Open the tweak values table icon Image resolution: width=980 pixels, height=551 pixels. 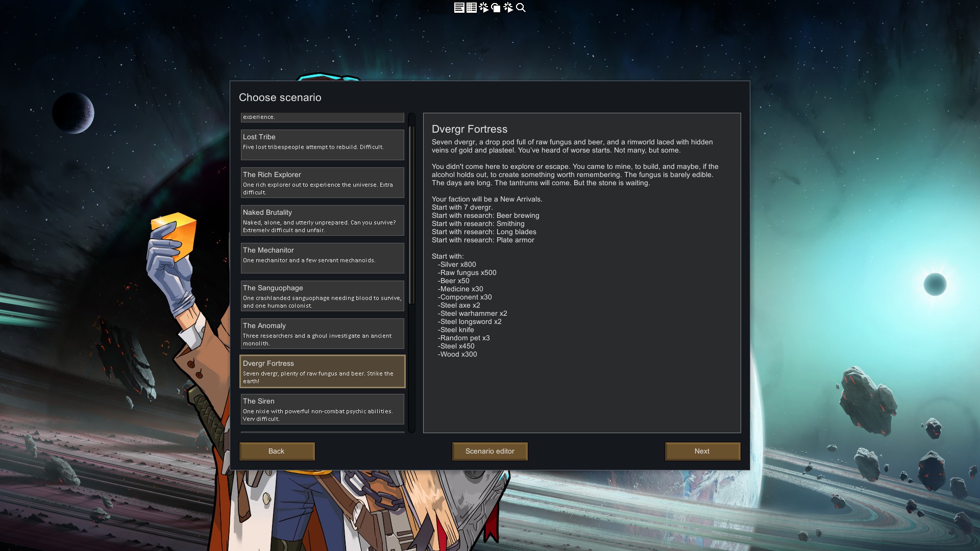[472, 8]
